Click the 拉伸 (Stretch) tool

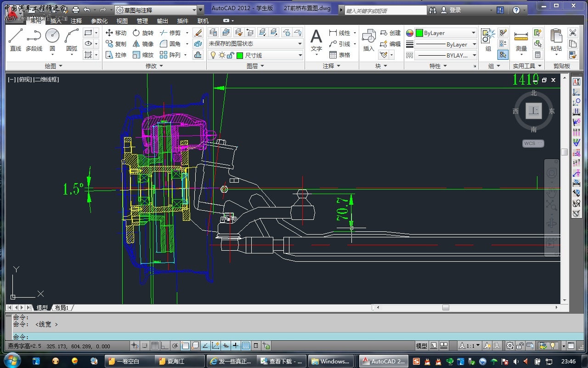coord(116,55)
